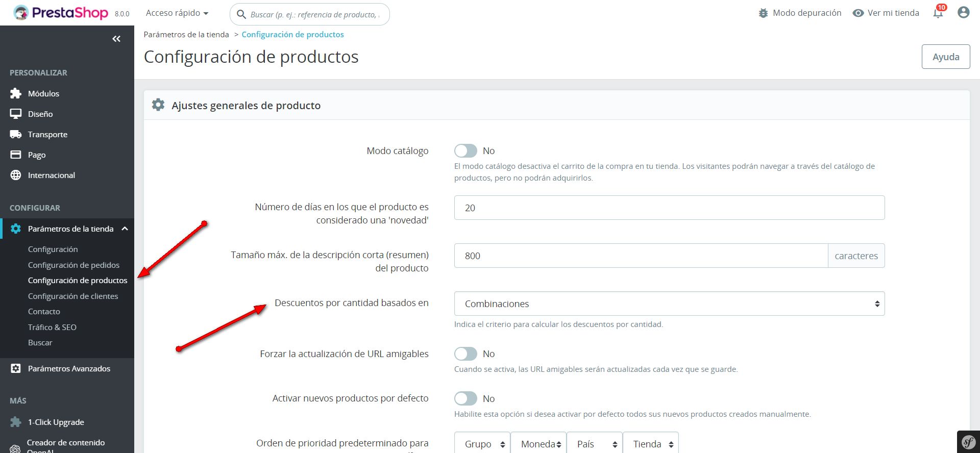The image size is (980, 453).
Task: Toggle Activar nuevos productos por defecto
Action: point(465,398)
